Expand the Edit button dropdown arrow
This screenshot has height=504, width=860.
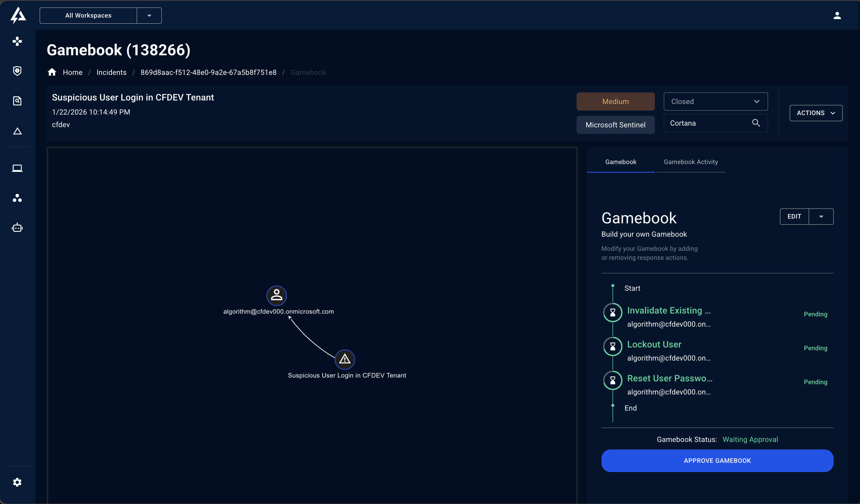[821, 216]
